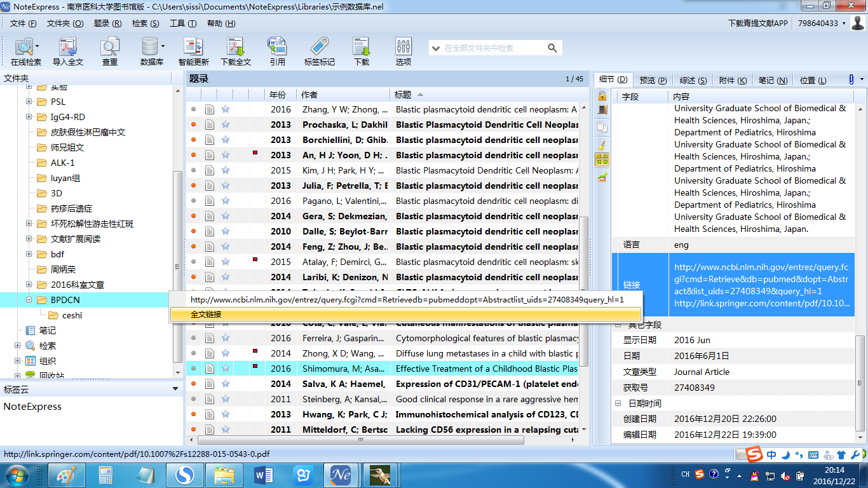
Task: Open the file explorer taskbar icon
Action: [224, 475]
